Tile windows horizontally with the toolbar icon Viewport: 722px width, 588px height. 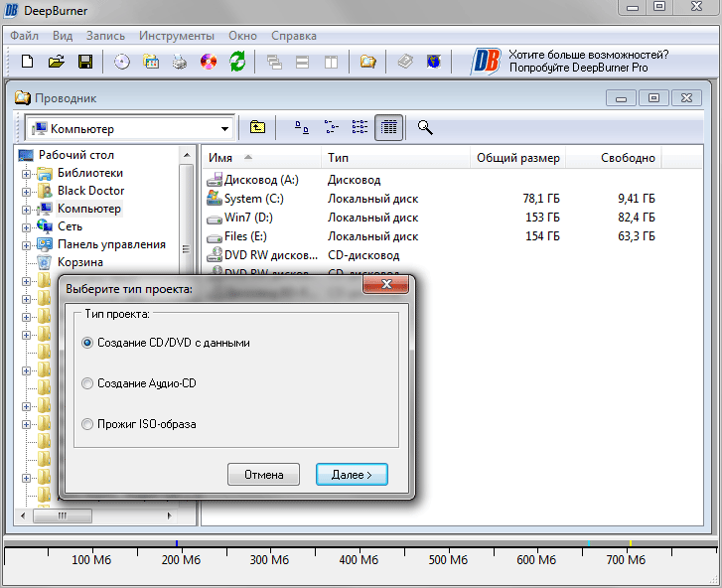point(303,62)
